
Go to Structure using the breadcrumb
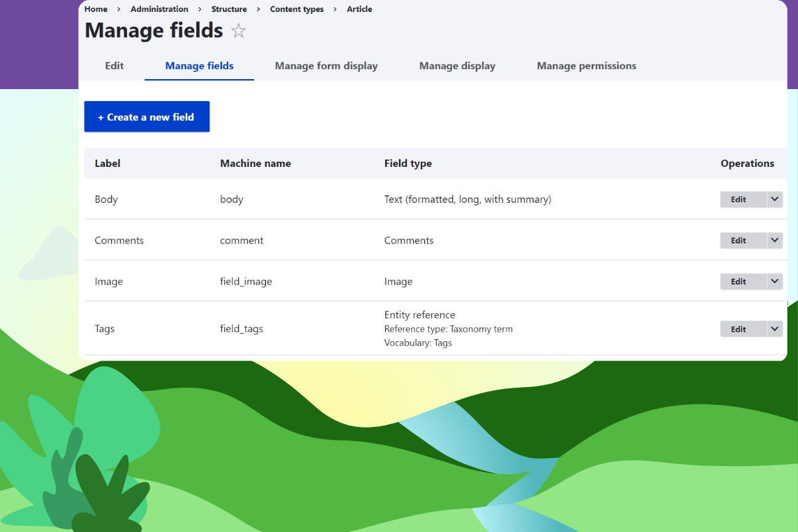[x=229, y=9]
